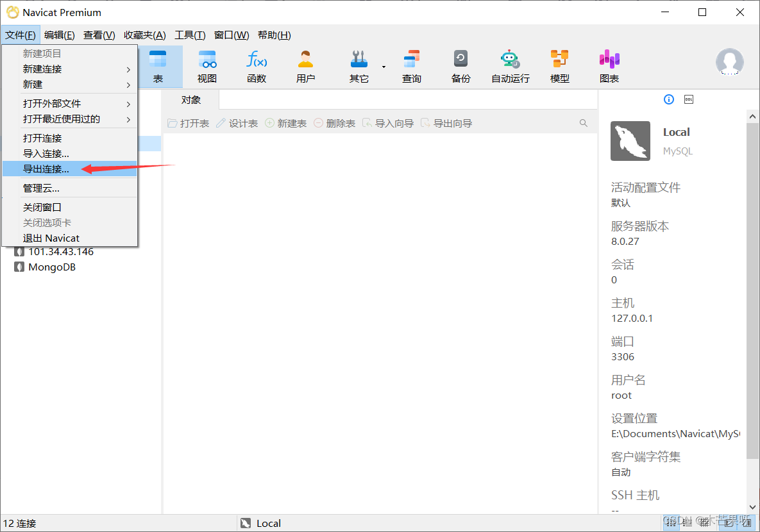Choose 关闭选项卡 in the File menu
This screenshot has width=760, height=532.
tap(70, 223)
